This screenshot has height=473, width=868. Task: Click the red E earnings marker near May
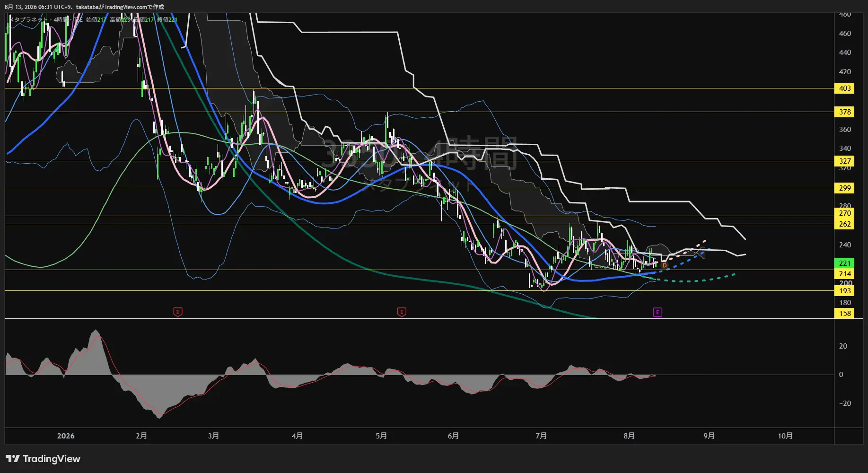(x=402, y=312)
